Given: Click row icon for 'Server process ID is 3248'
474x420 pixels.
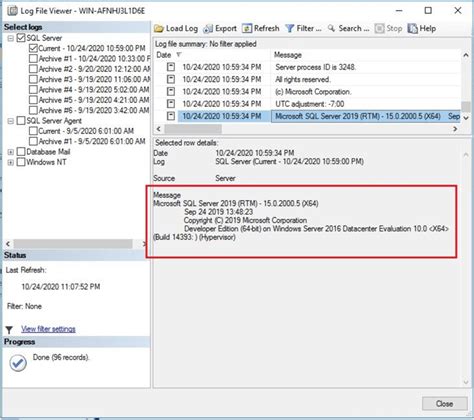Looking at the screenshot, I should coord(171,67).
